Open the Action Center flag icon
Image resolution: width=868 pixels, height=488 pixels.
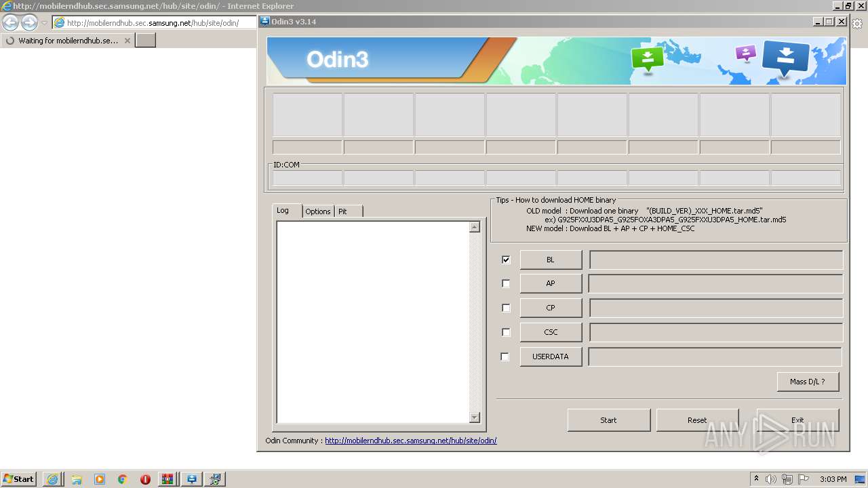pos(804,479)
